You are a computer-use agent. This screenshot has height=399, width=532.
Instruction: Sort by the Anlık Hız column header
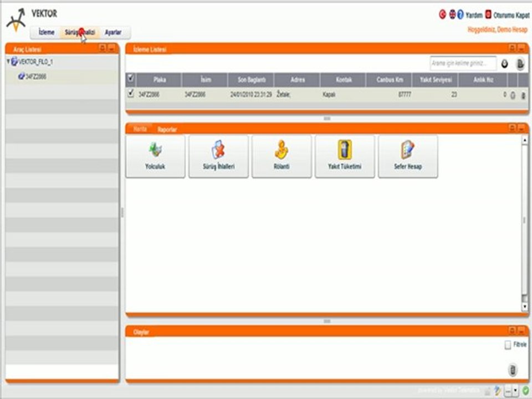[483, 80]
